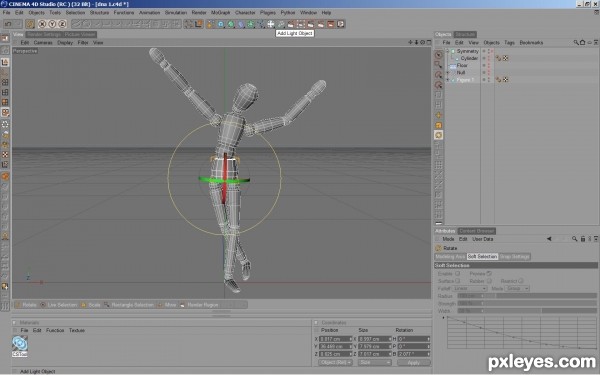Toggle the Surface checkbox in Soft Selection
Screen dimensions: 600x375
(458, 281)
